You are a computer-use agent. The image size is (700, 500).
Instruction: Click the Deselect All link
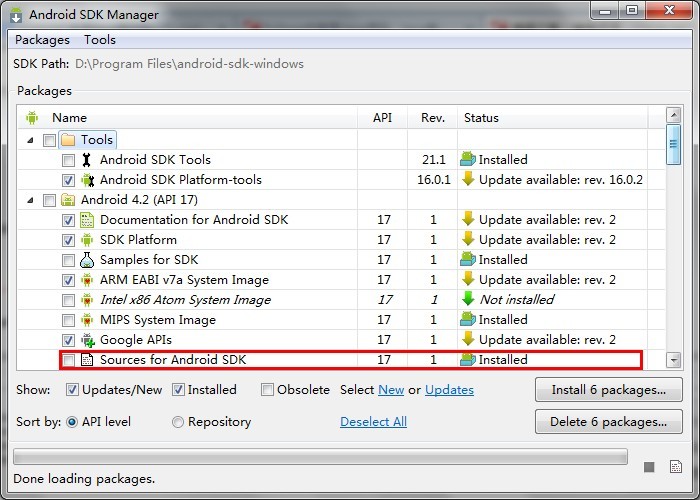(x=373, y=422)
